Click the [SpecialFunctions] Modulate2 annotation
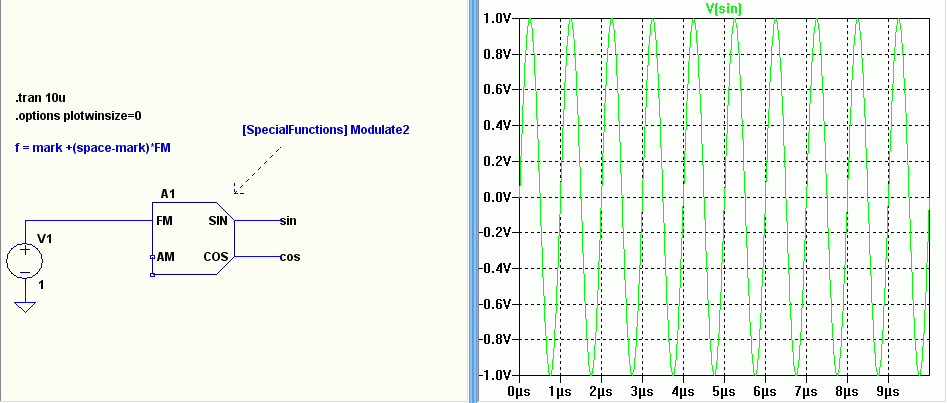This screenshot has width=947, height=403. tap(326, 130)
